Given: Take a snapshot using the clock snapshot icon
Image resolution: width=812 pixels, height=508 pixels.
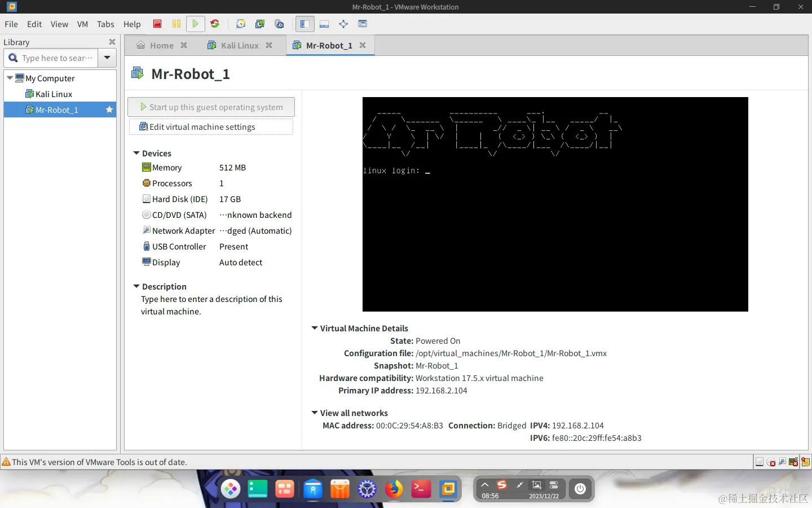Looking at the screenshot, I should pos(241,24).
